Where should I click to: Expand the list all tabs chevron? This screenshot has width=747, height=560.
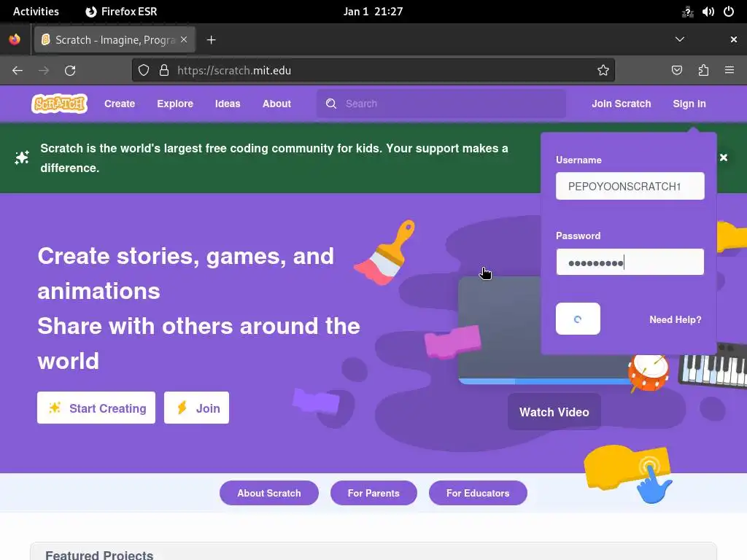[x=680, y=39]
